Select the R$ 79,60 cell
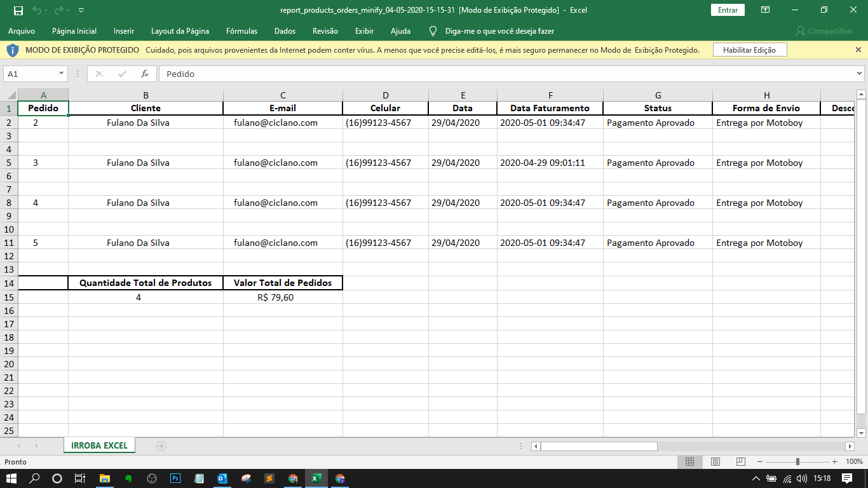 (x=283, y=297)
